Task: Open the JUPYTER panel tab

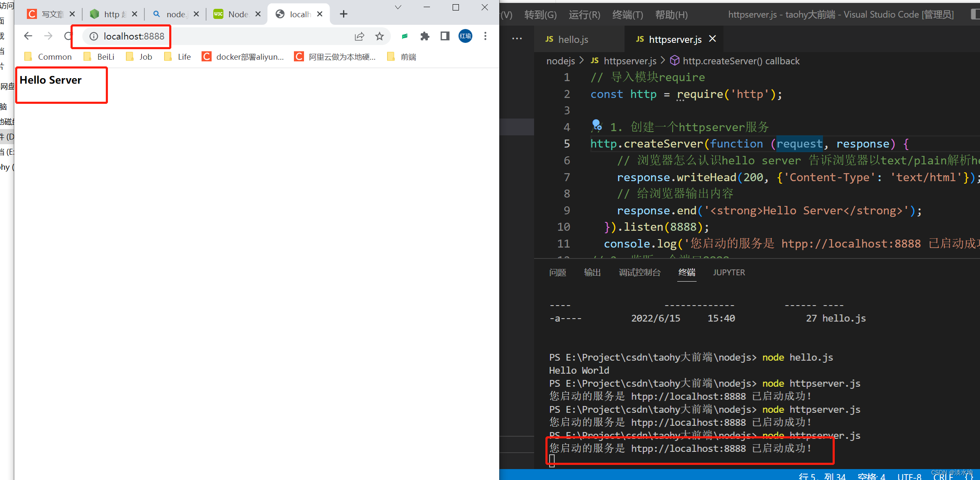Action: point(729,272)
